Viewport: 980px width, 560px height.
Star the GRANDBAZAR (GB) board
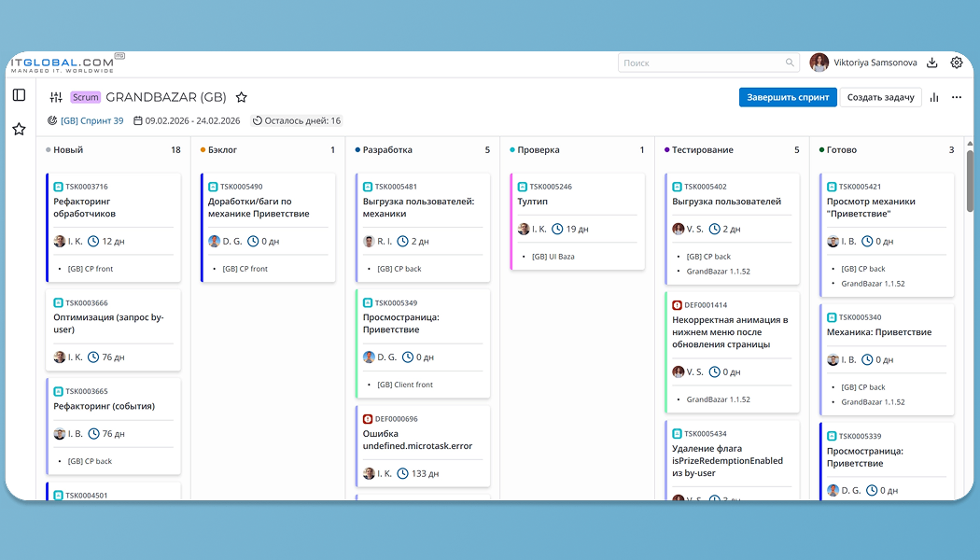[x=241, y=97]
